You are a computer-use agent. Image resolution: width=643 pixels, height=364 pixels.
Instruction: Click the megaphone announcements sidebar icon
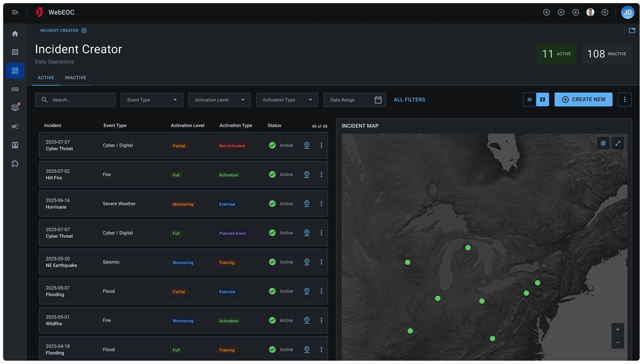[15, 126]
